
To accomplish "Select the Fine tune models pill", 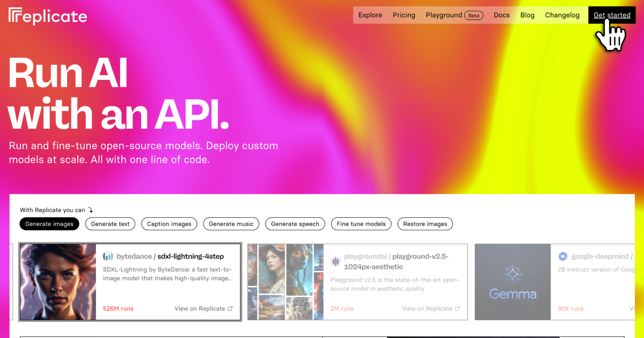I will pyautogui.click(x=361, y=224).
